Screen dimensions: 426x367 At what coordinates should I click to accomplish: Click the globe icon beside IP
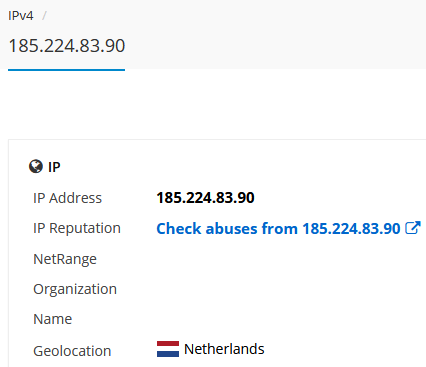pyautogui.click(x=36, y=166)
